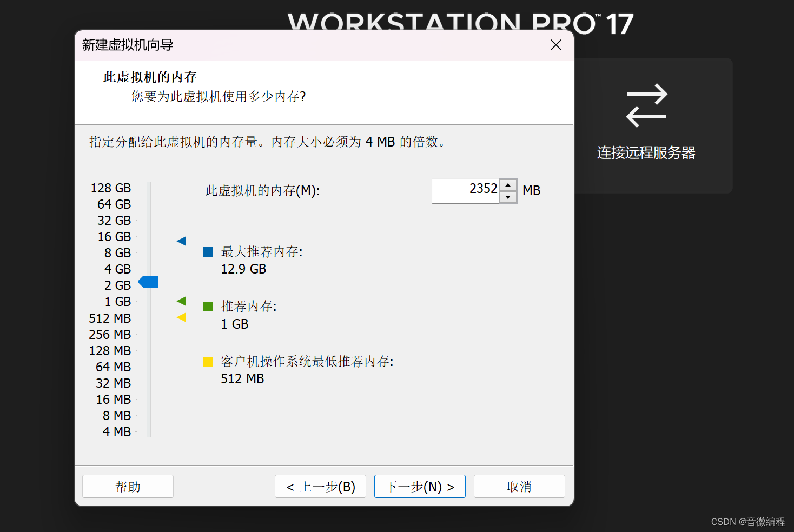Go back with the 上一步(B) button
The width and height of the screenshot is (794, 532).
point(320,487)
